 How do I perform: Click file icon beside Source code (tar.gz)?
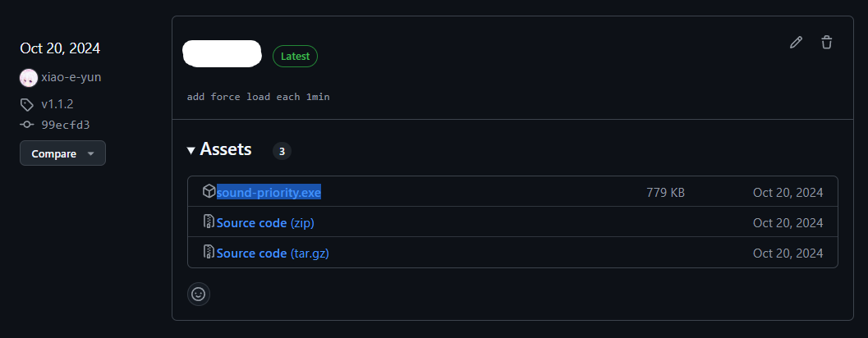coord(209,253)
